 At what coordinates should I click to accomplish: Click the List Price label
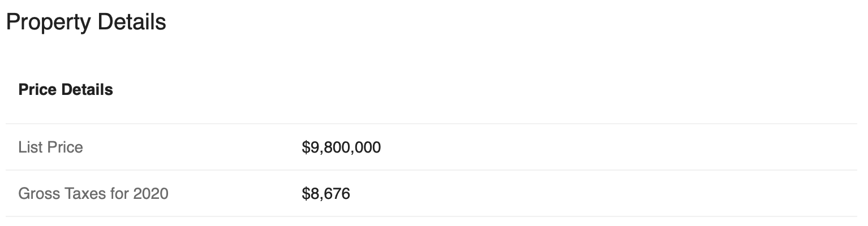[51, 147]
